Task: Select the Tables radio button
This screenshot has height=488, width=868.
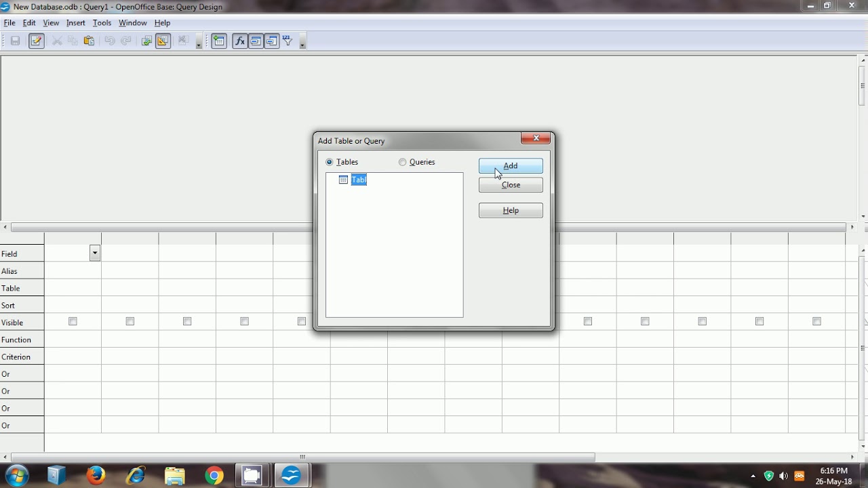Action: click(330, 162)
